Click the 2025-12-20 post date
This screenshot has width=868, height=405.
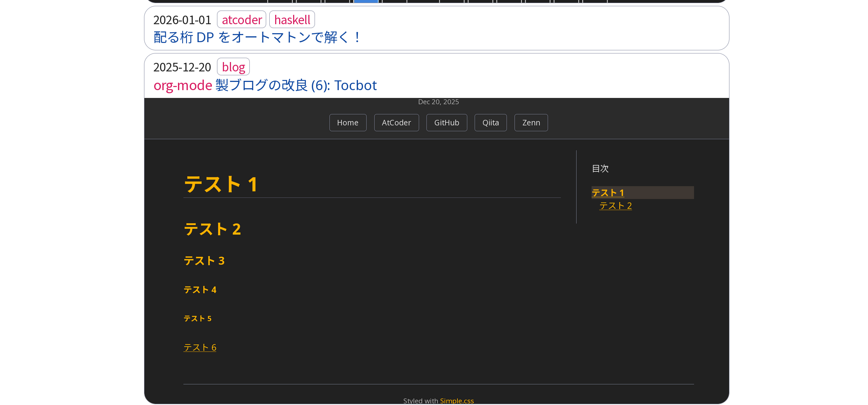[182, 67]
